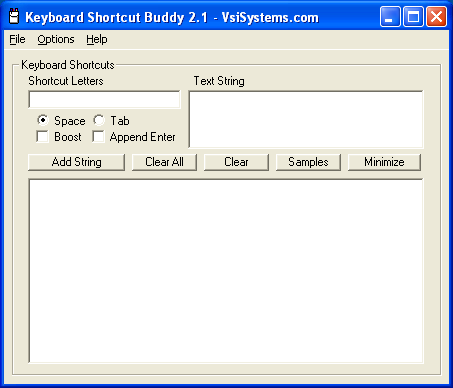Load examples with the Samples button
The height and width of the screenshot is (388, 453).
pyautogui.click(x=308, y=162)
